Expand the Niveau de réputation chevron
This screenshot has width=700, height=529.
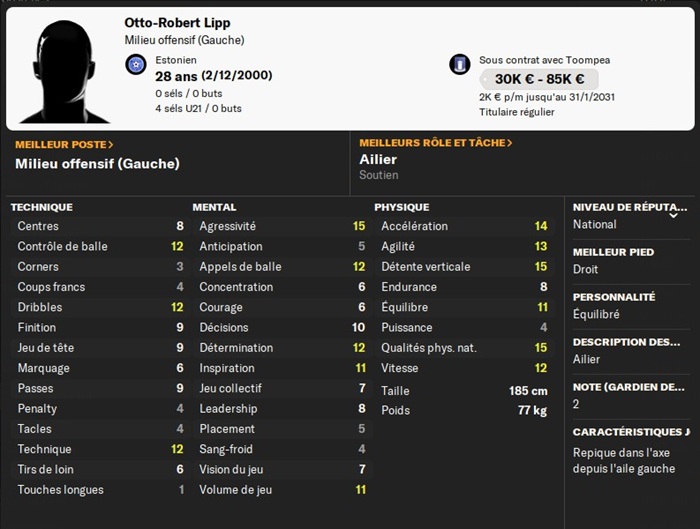pyautogui.click(x=673, y=214)
